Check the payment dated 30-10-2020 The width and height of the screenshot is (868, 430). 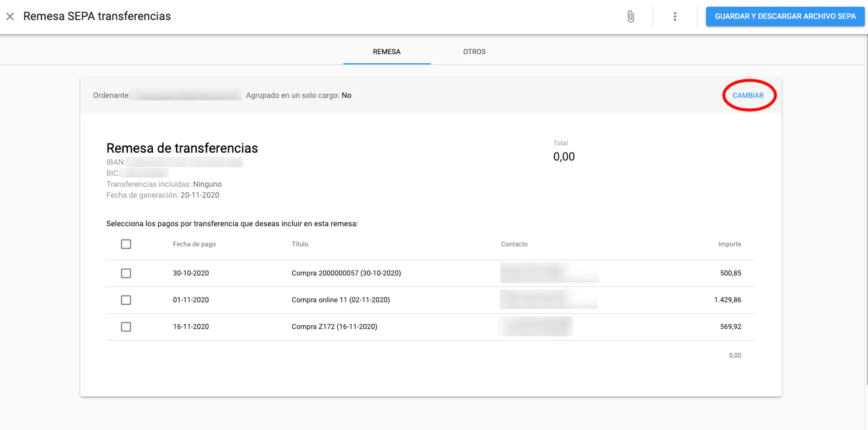tap(126, 273)
